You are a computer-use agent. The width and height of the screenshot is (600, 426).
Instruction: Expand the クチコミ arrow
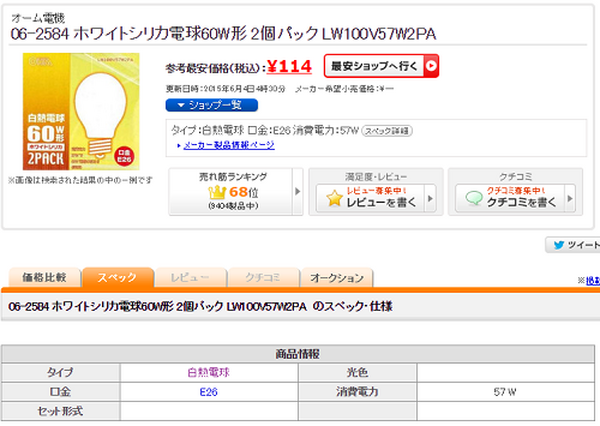[x=570, y=198]
